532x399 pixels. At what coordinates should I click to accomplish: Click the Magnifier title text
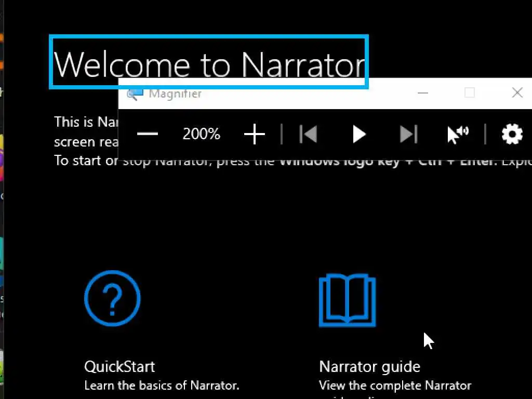175,94
